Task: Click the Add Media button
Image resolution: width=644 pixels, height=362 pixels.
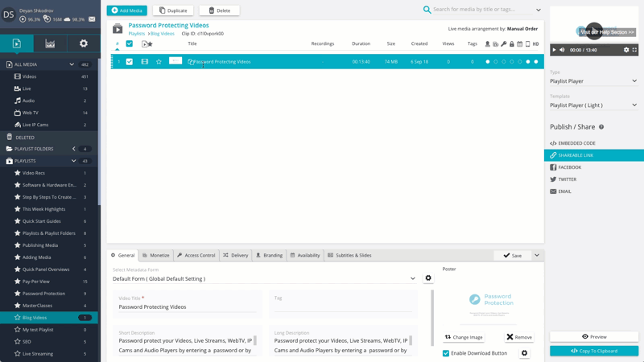Action: click(127, 10)
